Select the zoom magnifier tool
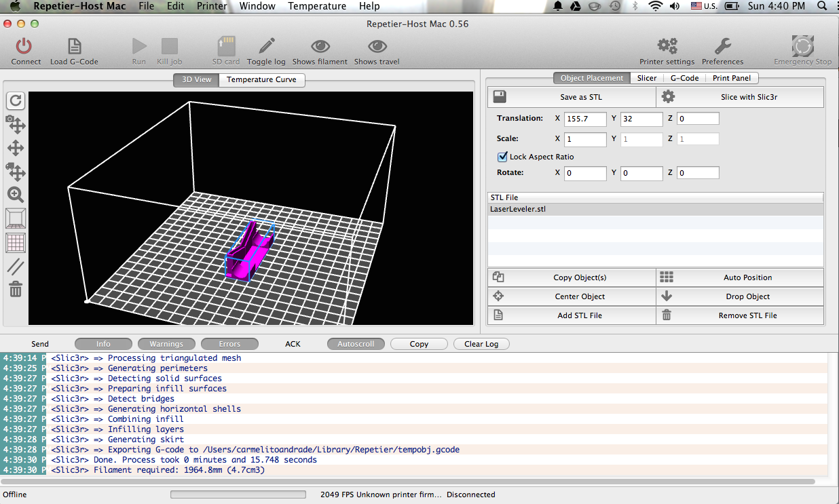This screenshot has width=839, height=504. 16,195
